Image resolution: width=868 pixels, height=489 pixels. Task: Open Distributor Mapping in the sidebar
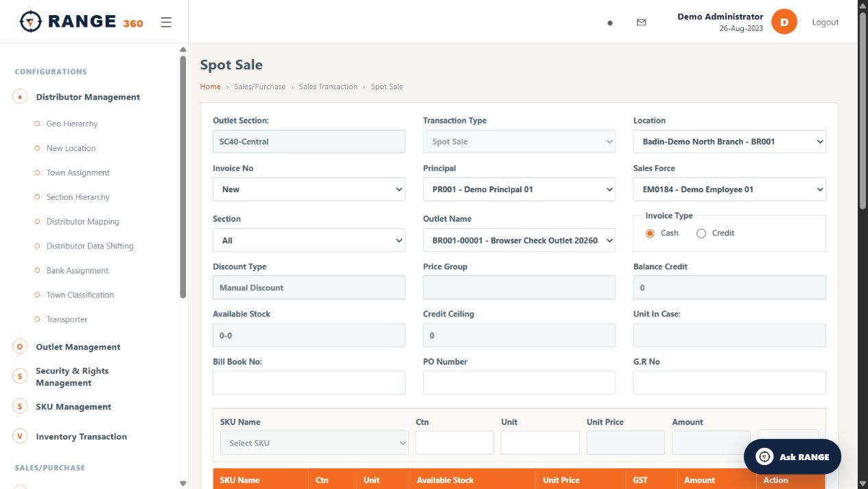(x=83, y=222)
